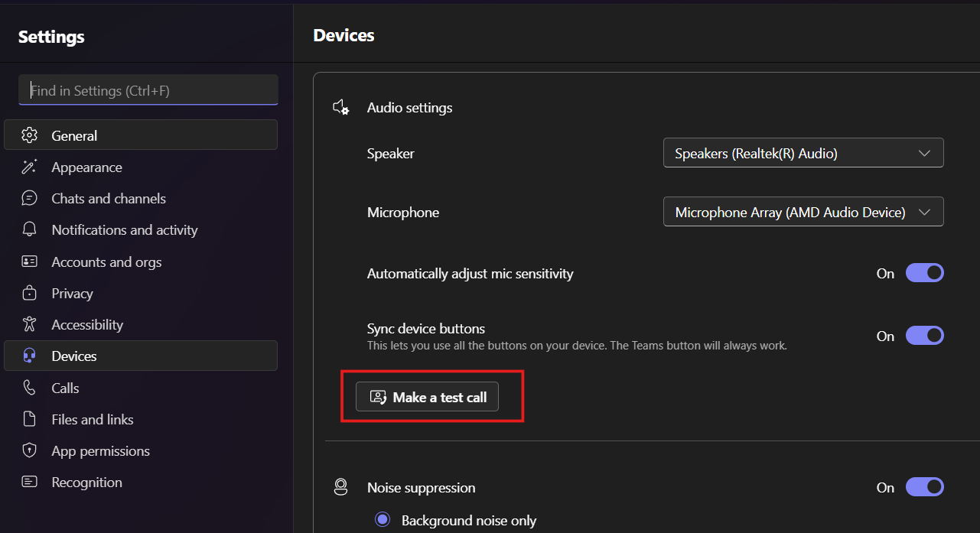Viewport: 980px width, 533px height.
Task: Turn off the Noise suppression toggle
Action: [x=925, y=487]
